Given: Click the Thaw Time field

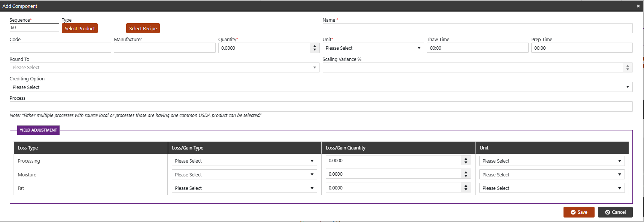Looking at the screenshot, I should pyautogui.click(x=477, y=48).
